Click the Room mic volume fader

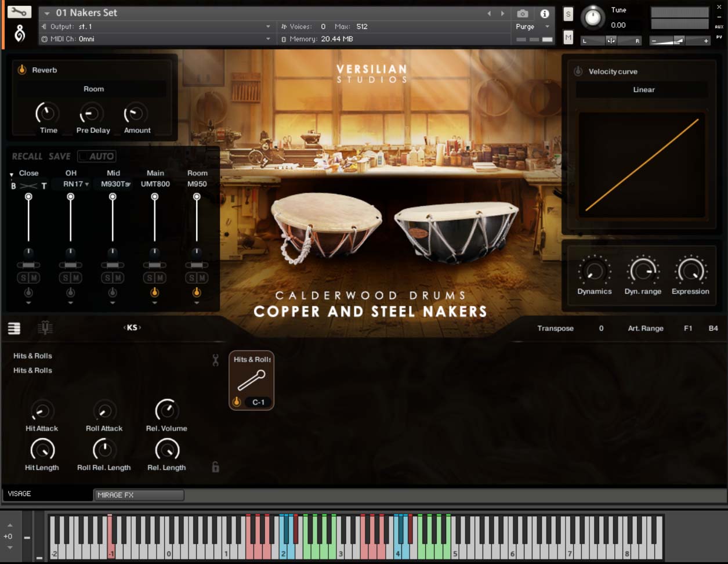pos(197,218)
